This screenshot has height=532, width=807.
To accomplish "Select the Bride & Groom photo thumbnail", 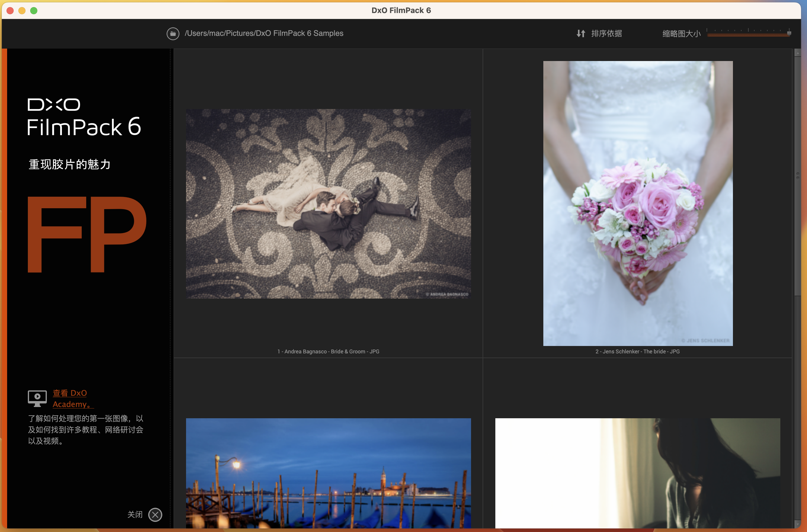I will (328, 203).
